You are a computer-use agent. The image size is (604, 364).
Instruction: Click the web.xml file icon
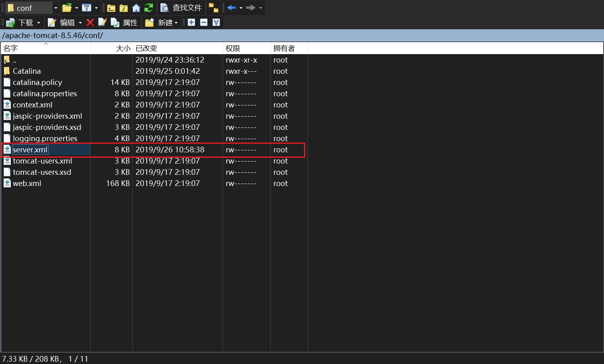pos(7,183)
